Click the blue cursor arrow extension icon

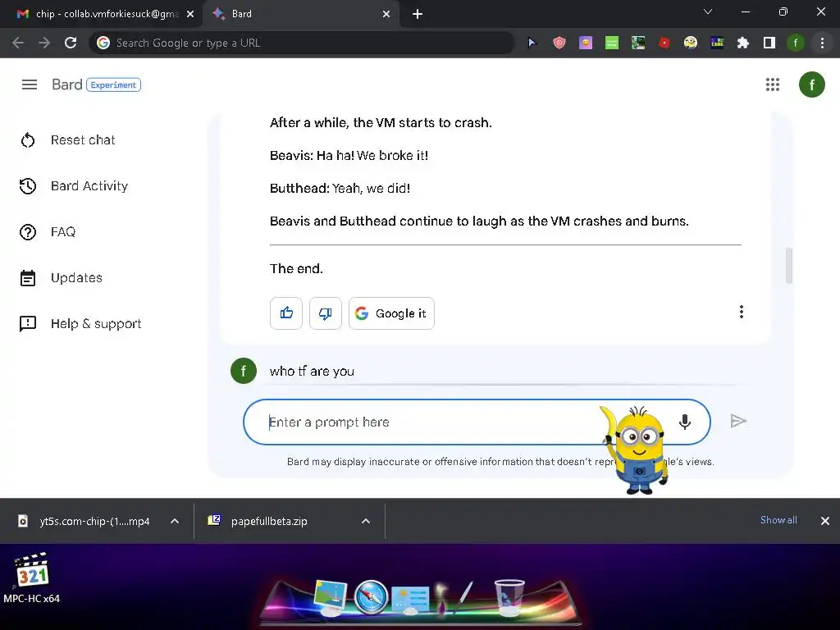[x=532, y=43]
